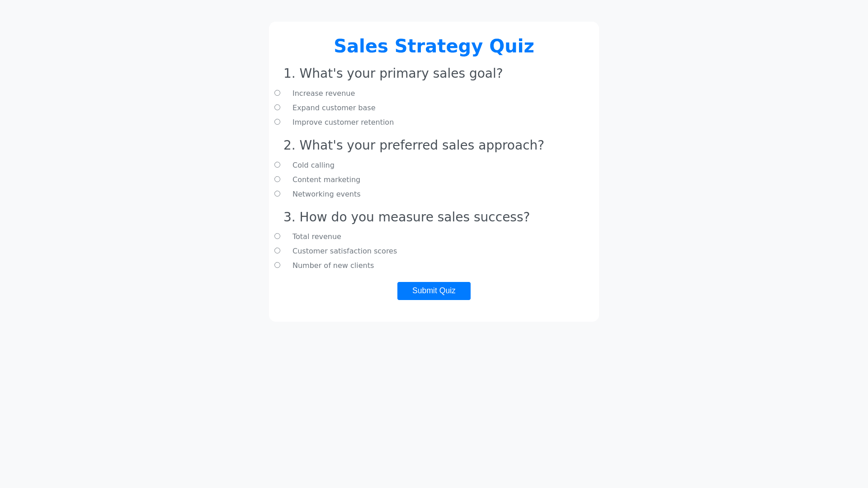Click the 'Number of new clients' label text
This screenshot has width=868, height=488.
(x=333, y=266)
